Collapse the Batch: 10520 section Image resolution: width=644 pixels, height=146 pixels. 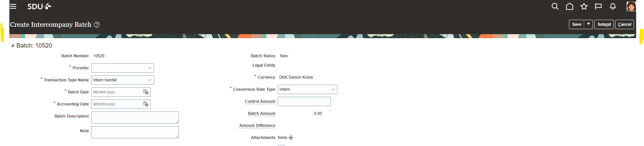tap(12, 46)
